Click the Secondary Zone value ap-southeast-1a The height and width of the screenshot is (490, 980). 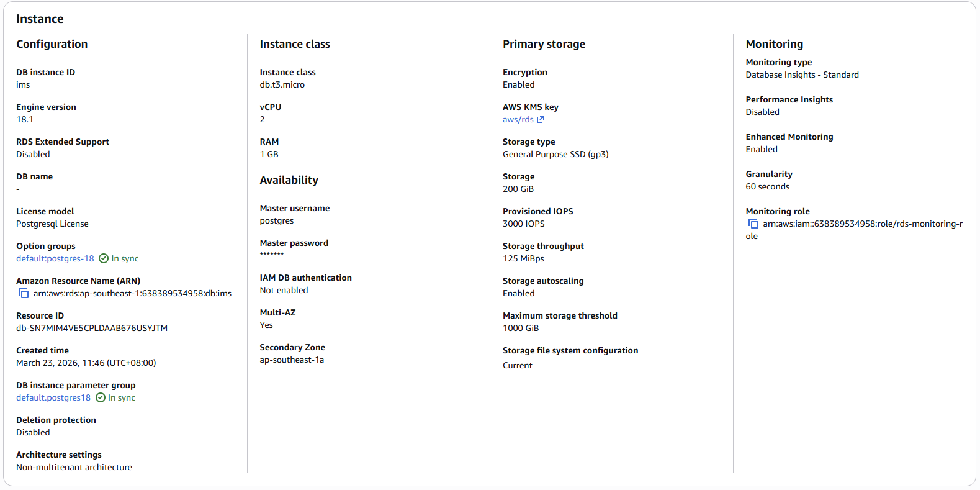click(x=292, y=359)
